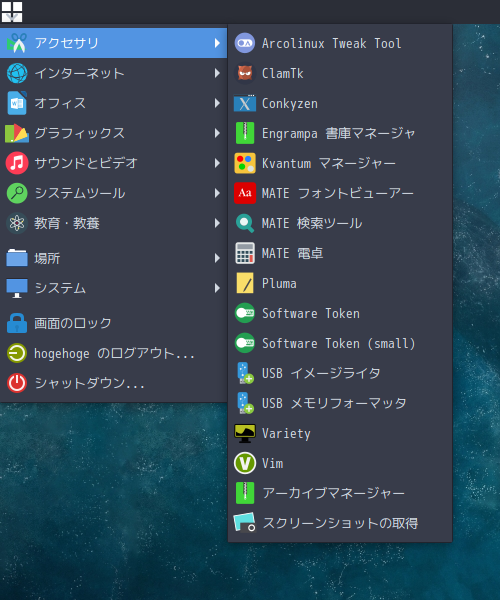Viewport: 500px width, 600px height.
Task: Expand the システムツール submenu arrow
Action: click(x=217, y=193)
